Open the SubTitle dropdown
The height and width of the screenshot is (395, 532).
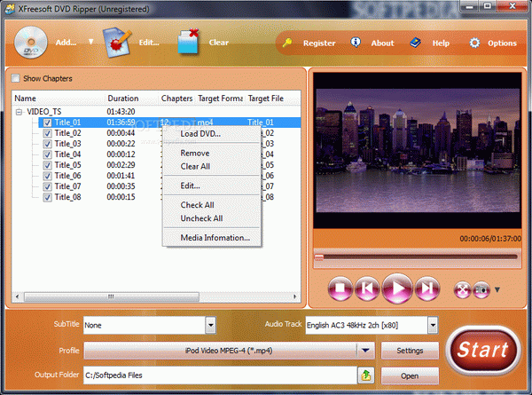(x=211, y=326)
